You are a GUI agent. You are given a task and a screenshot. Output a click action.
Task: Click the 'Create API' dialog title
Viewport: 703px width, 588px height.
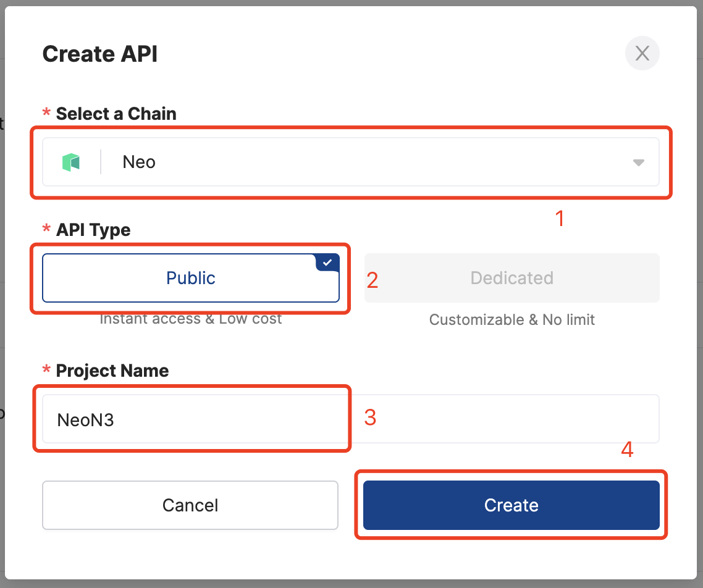coord(100,54)
